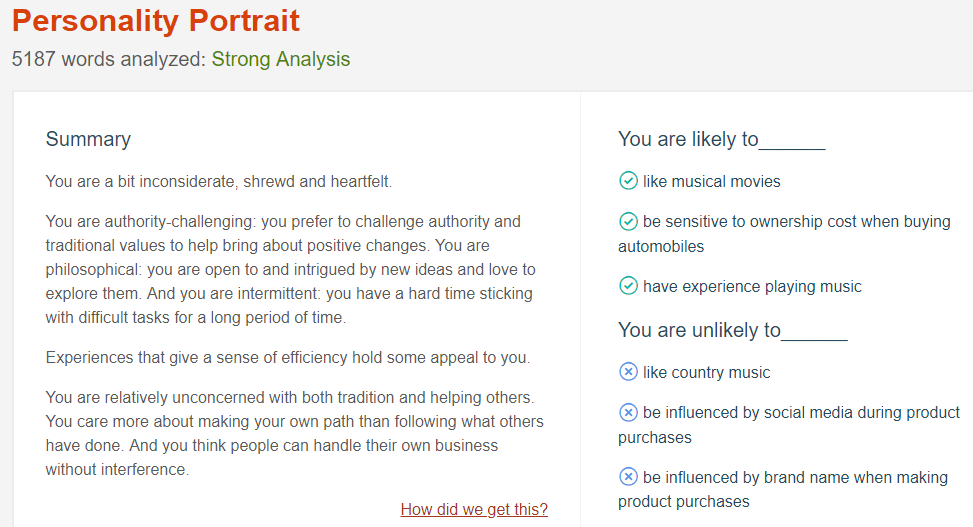
Task: Click X icon beside brand name influence item
Action: click(628, 477)
